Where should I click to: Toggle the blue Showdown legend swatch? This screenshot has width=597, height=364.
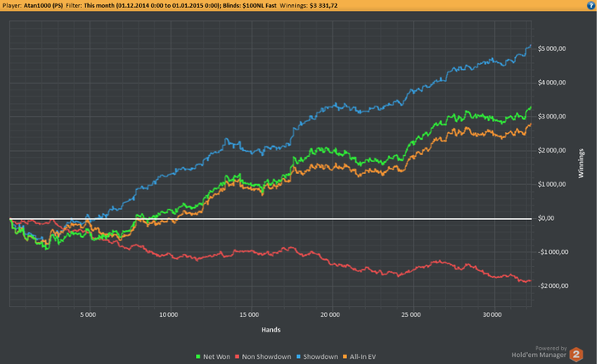(x=298, y=357)
